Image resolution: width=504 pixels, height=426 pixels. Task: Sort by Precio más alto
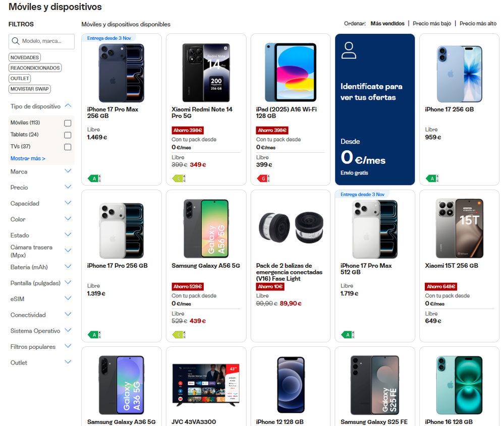click(478, 24)
